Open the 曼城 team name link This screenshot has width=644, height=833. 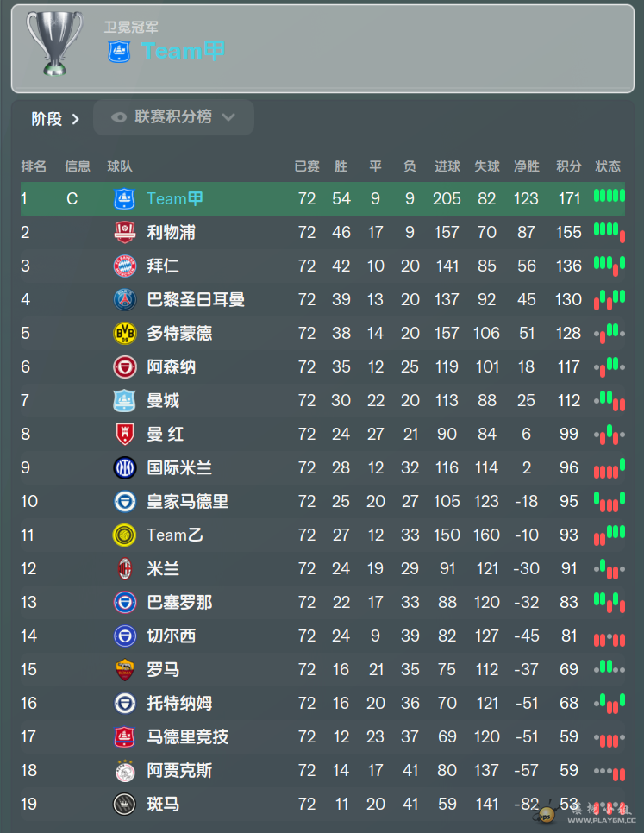[163, 401]
